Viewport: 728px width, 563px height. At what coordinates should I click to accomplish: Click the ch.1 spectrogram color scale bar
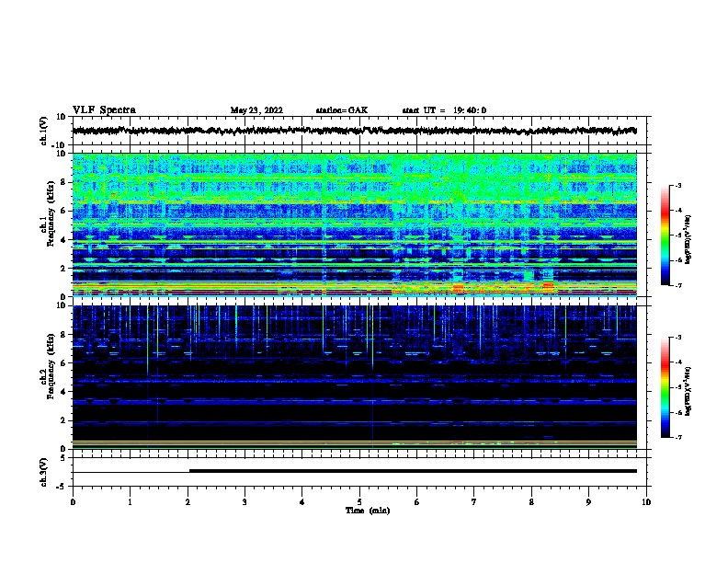(x=665, y=236)
